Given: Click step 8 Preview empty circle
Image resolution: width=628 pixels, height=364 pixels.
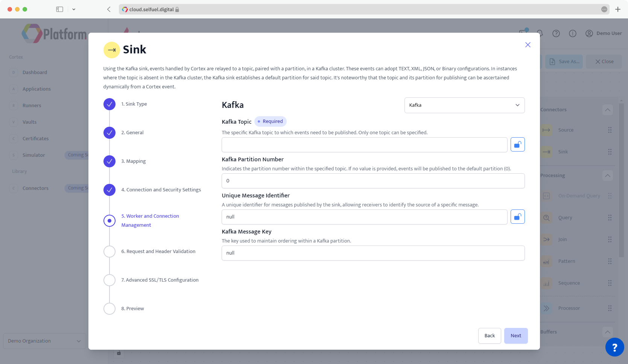Looking at the screenshot, I should pyautogui.click(x=109, y=309).
